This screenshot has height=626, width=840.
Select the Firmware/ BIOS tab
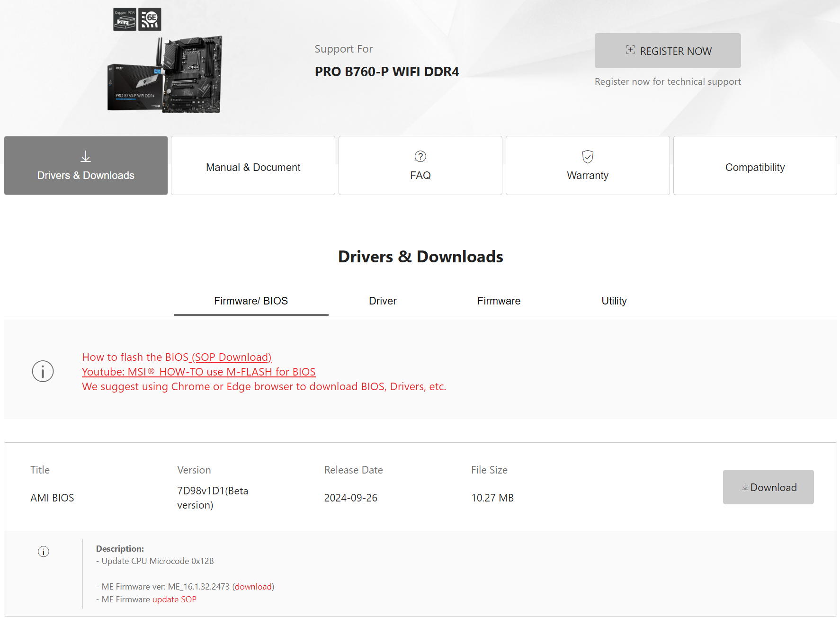(x=251, y=301)
